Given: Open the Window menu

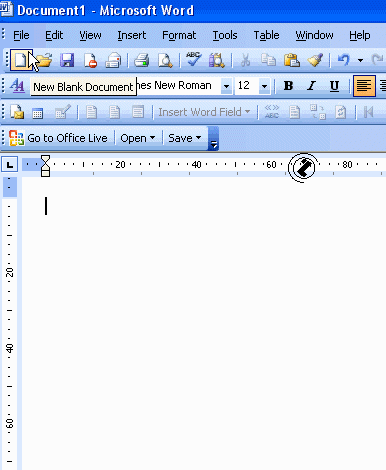Looking at the screenshot, I should 314,35.
